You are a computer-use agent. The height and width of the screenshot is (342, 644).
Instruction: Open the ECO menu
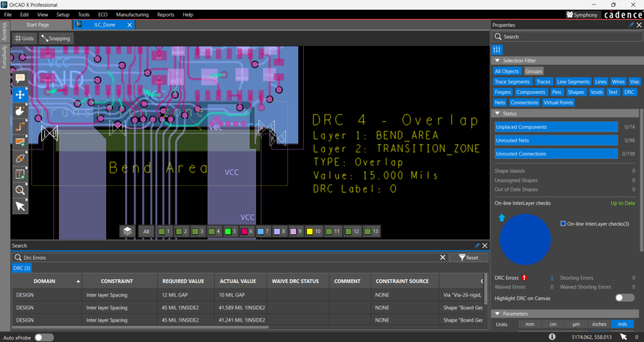(x=103, y=14)
